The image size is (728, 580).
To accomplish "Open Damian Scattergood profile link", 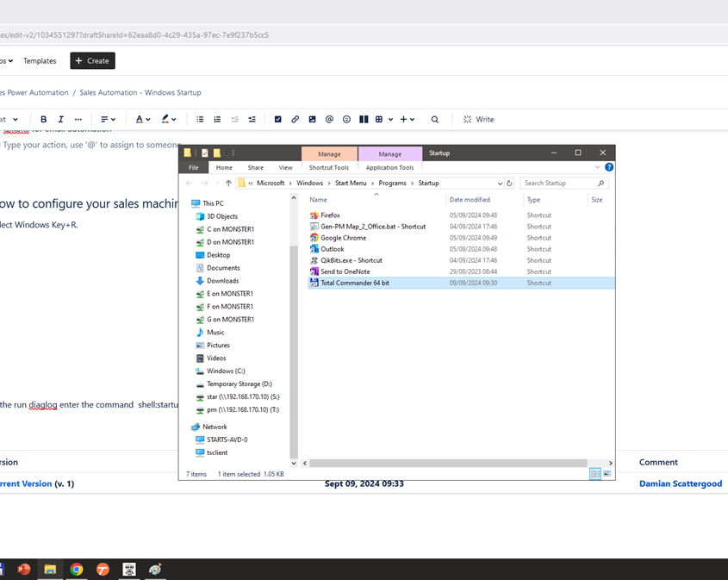I will click(x=680, y=483).
